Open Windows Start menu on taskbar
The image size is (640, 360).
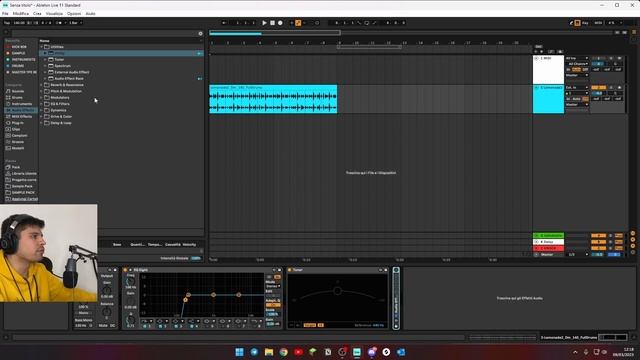pyautogui.click(x=240, y=352)
